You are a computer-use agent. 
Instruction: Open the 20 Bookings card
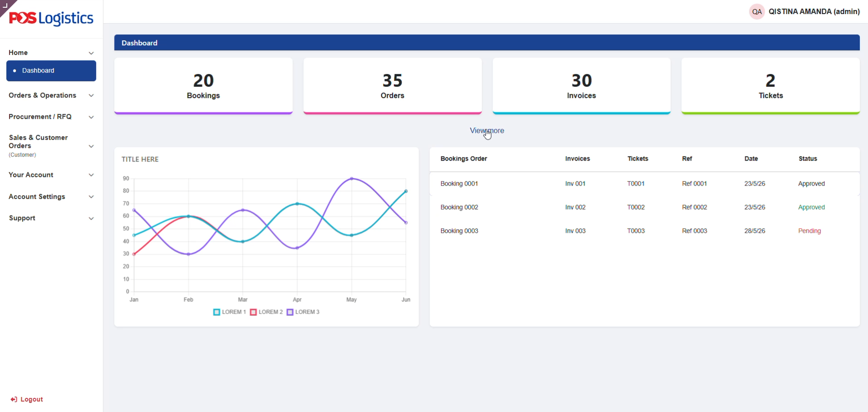click(204, 86)
